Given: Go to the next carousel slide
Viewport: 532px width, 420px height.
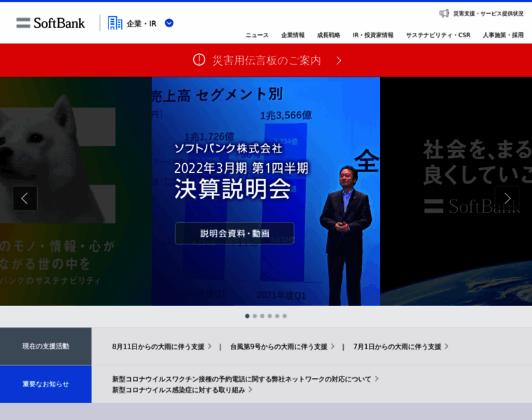Looking at the screenshot, I should (x=507, y=199).
